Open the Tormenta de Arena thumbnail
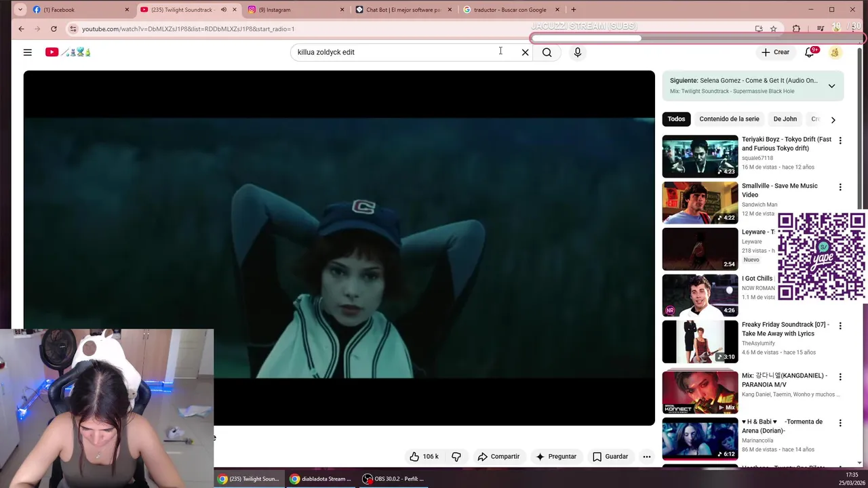Viewport: 868px width, 488px height. [700, 439]
